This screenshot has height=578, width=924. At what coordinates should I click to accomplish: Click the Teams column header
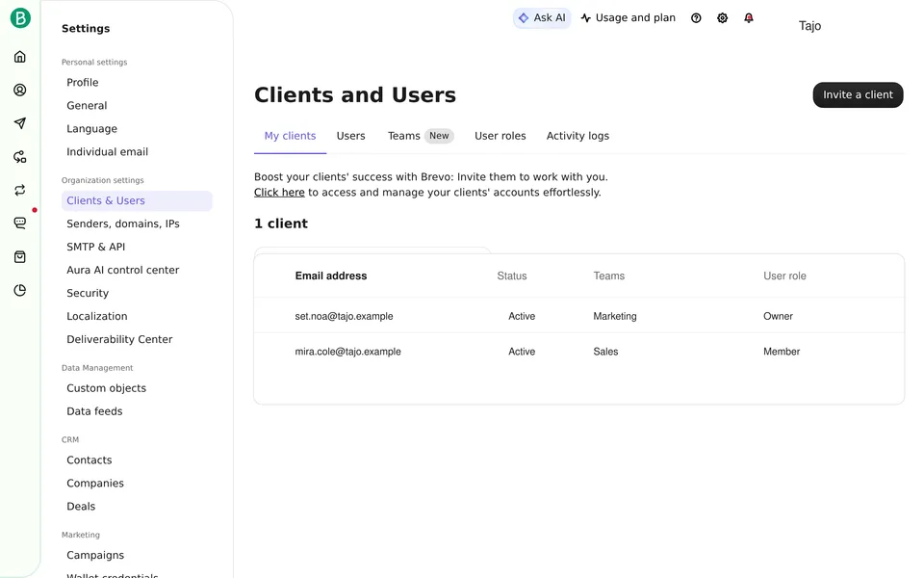(608, 276)
